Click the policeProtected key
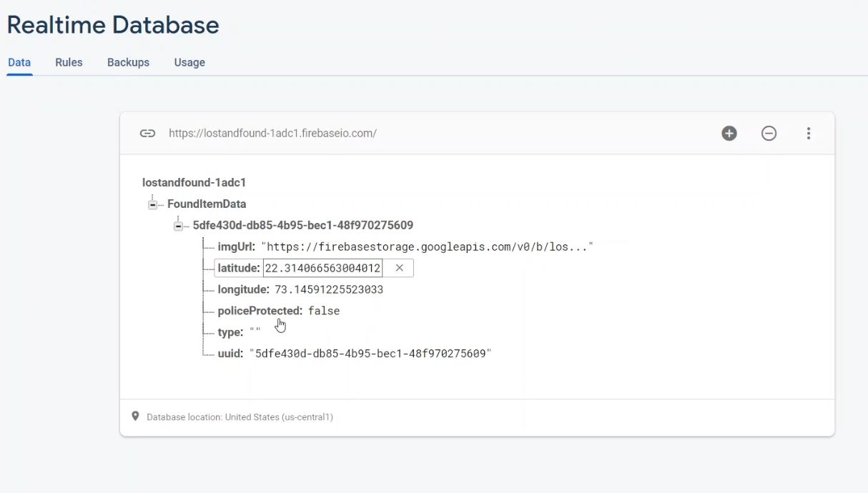Image resolution: width=868 pixels, height=493 pixels. (x=260, y=311)
